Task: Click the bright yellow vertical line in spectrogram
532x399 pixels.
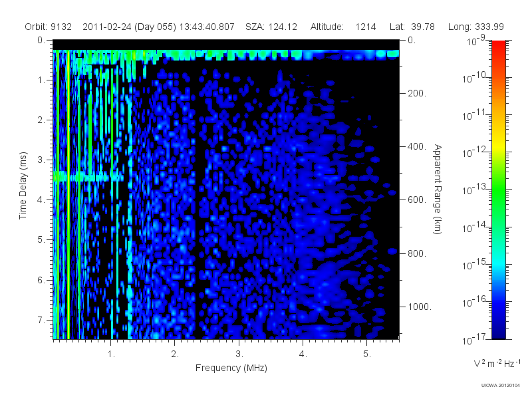Action: coord(68,195)
